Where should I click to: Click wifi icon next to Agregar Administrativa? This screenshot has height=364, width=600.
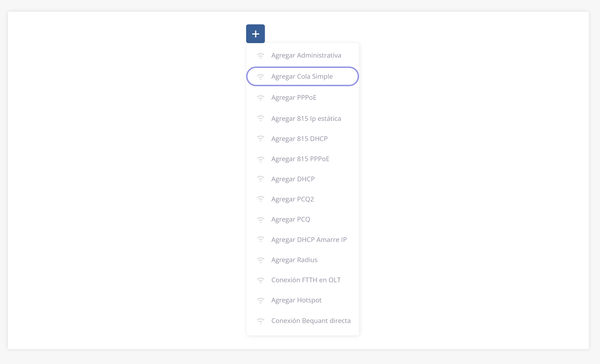(x=260, y=56)
